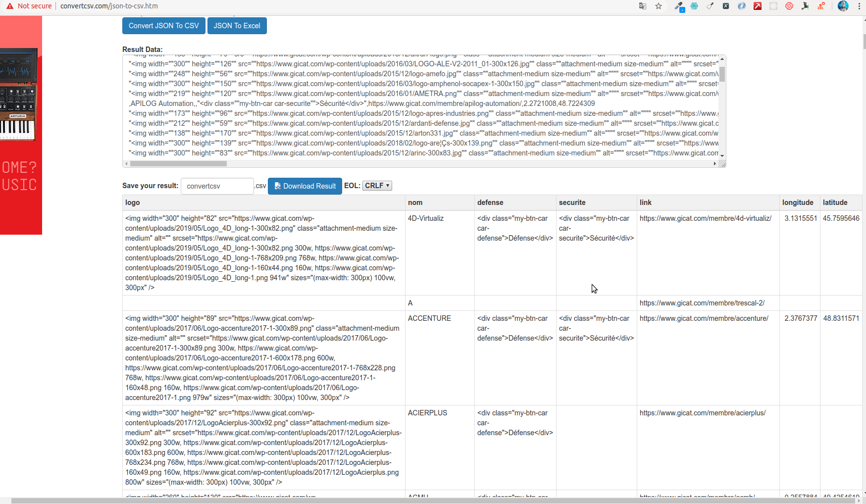Click the latitude value 48.8311571
The image size is (866, 504).
pyautogui.click(x=841, y=318)
